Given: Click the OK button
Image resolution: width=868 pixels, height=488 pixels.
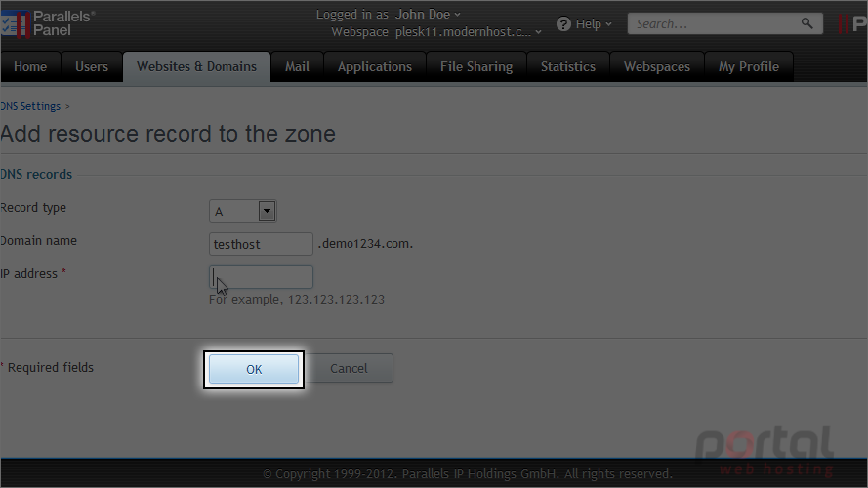Looking at the screenshot, I should pos(254,369).
